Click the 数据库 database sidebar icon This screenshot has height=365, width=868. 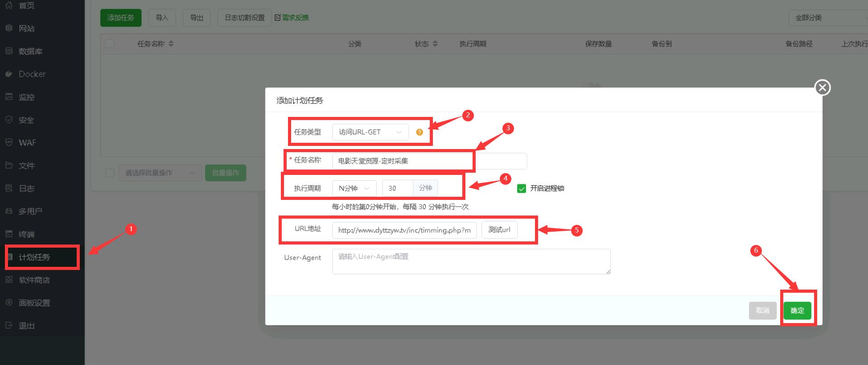(9, 51)
